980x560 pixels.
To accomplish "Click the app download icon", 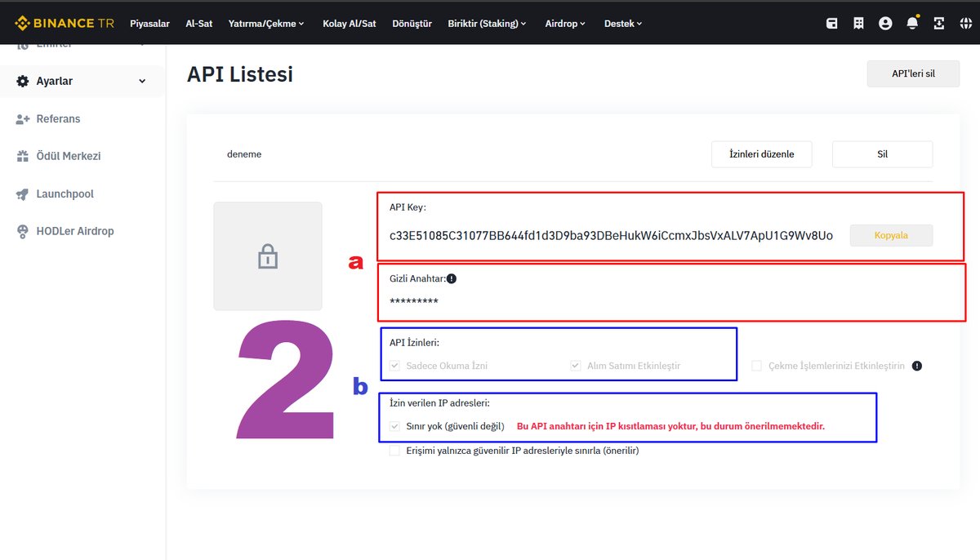I will 939,24.
